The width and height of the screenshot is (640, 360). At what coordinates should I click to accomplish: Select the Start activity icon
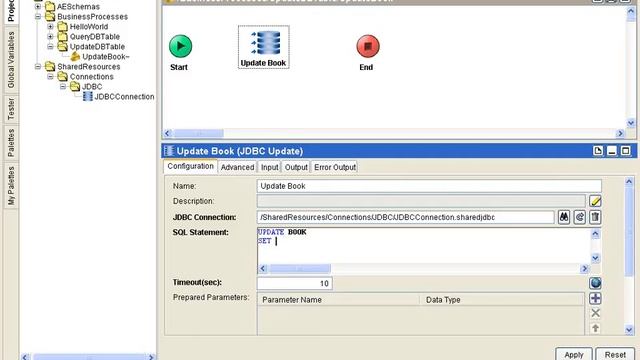pos(180,46)
